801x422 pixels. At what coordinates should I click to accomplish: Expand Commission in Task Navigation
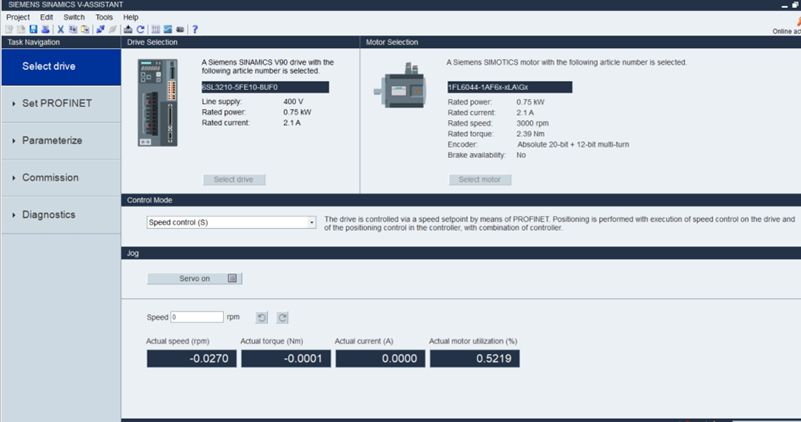[x=61, y=178]
